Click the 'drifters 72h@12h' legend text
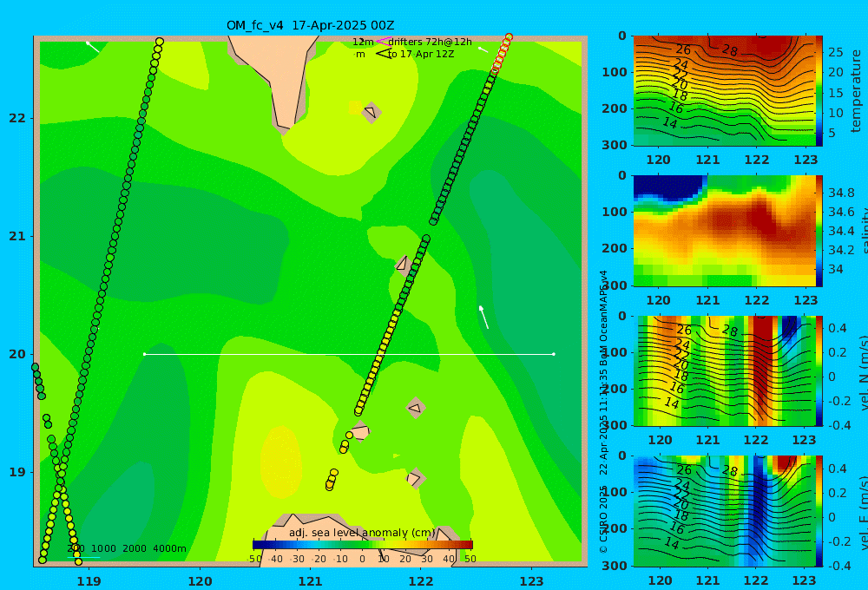868x590 pixels. click(431, 42)
